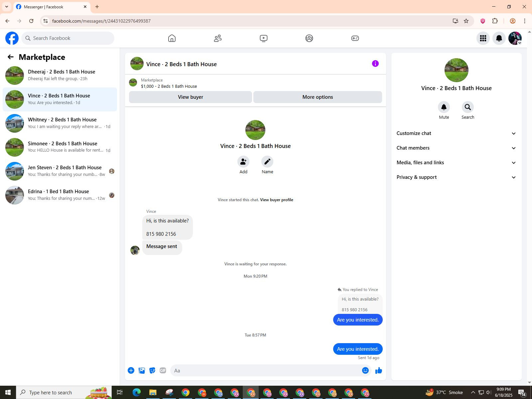Expand Chat members section
The width and height of the screenshot is (532, 399).
click(456, 148)
